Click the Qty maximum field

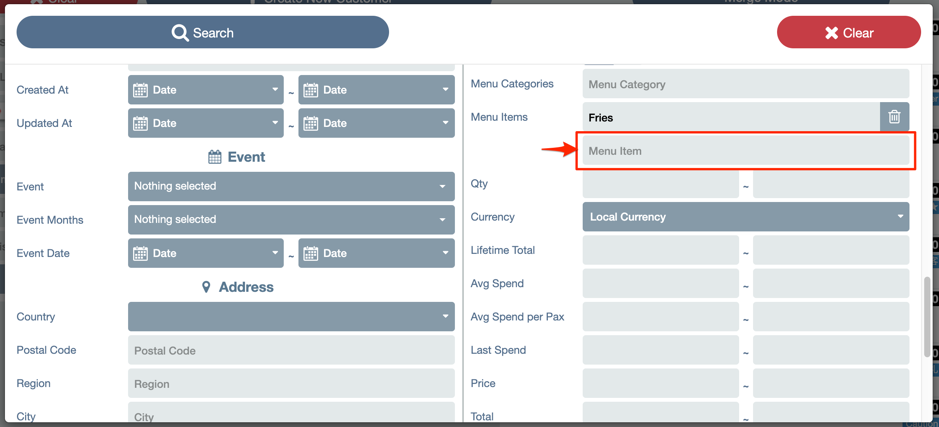pyautogui.click(x=831, y=184)
